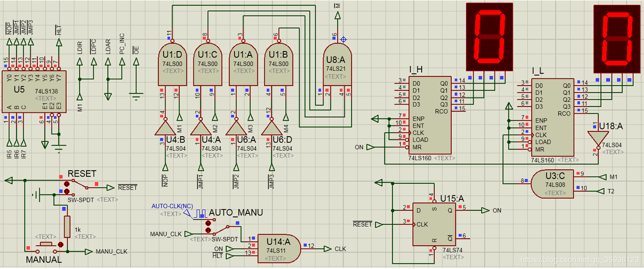Click the U1:B NAND gate
The width and height of the screenshot is (644, 269).
[279, 65]
